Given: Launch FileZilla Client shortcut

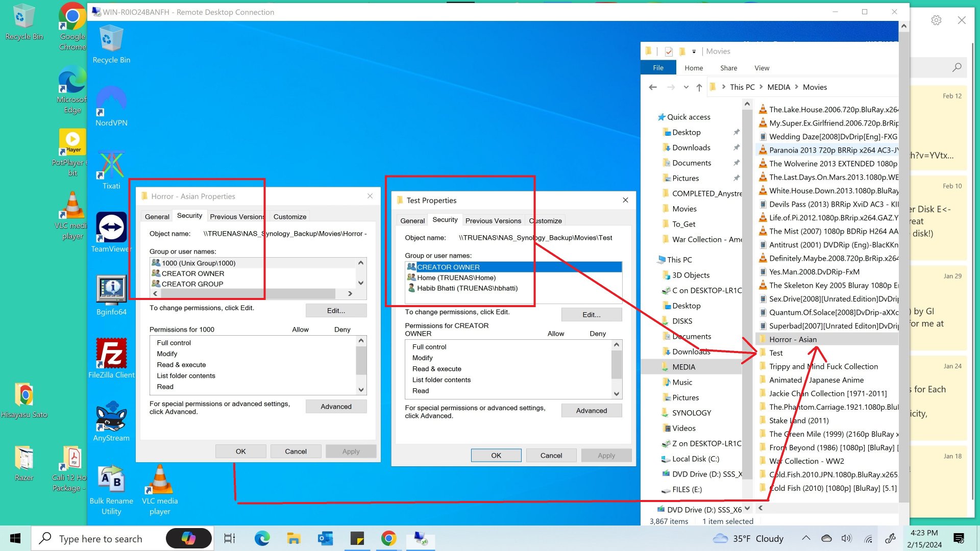Looking at the screenshot, I should pyautogui.click(x=111, y=358).
